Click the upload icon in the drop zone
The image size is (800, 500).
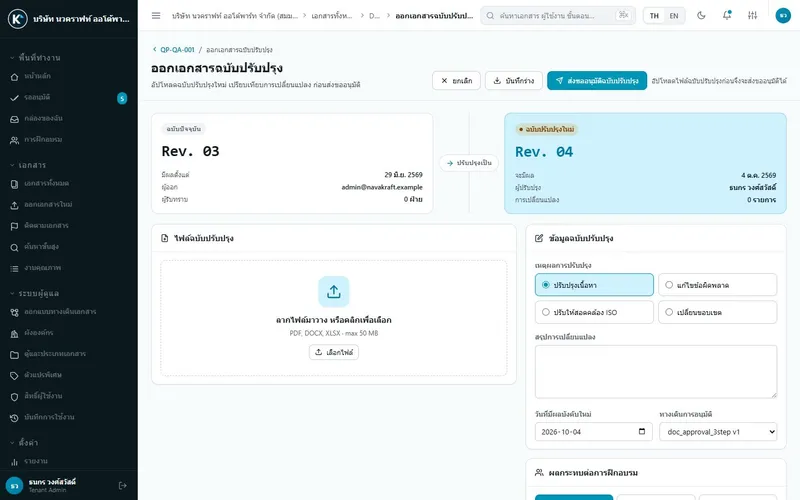coord(334,292)
